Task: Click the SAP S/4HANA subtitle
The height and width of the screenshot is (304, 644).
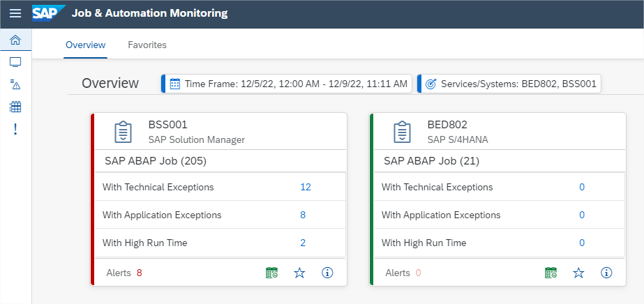Action: (x=458, y=140)
